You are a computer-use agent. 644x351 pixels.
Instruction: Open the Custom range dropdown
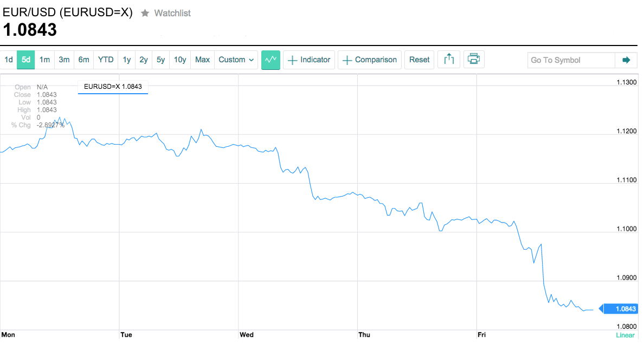(236, 60)
